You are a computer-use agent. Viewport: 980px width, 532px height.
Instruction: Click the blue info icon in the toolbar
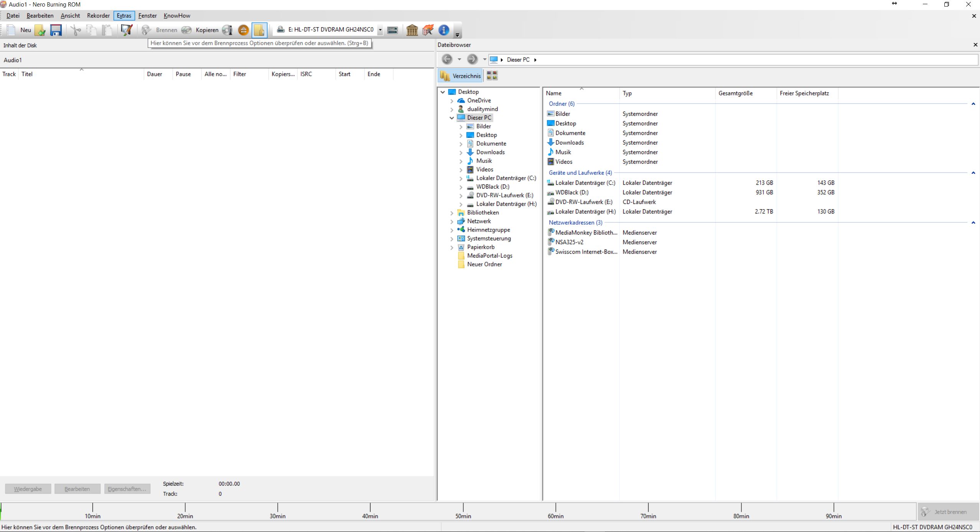point(444,30)
